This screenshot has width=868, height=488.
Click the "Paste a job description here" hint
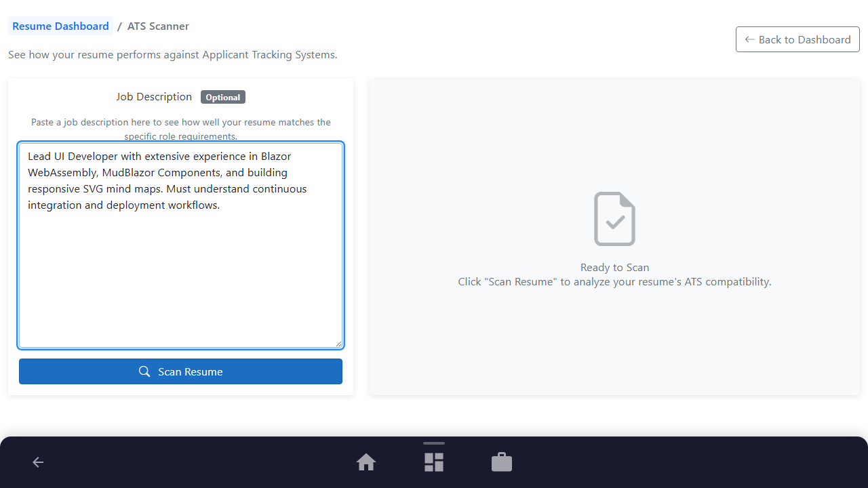[181, 129]
